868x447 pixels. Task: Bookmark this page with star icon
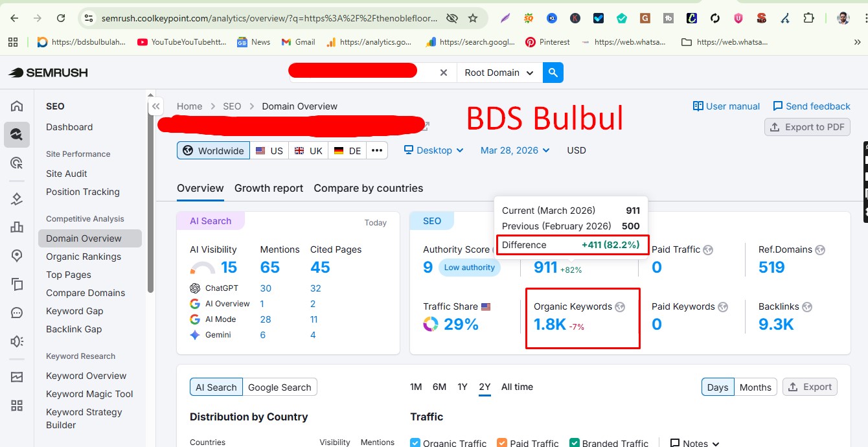coord(473,18)
